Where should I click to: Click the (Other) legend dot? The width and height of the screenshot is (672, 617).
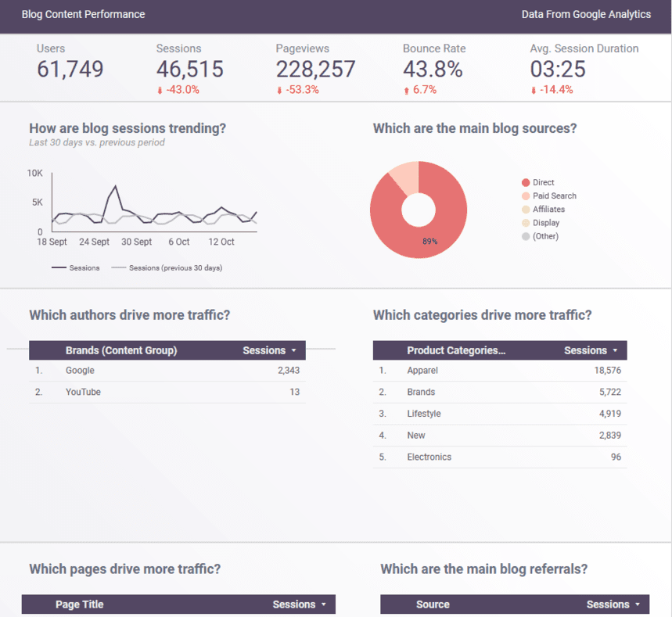[526, 235]
